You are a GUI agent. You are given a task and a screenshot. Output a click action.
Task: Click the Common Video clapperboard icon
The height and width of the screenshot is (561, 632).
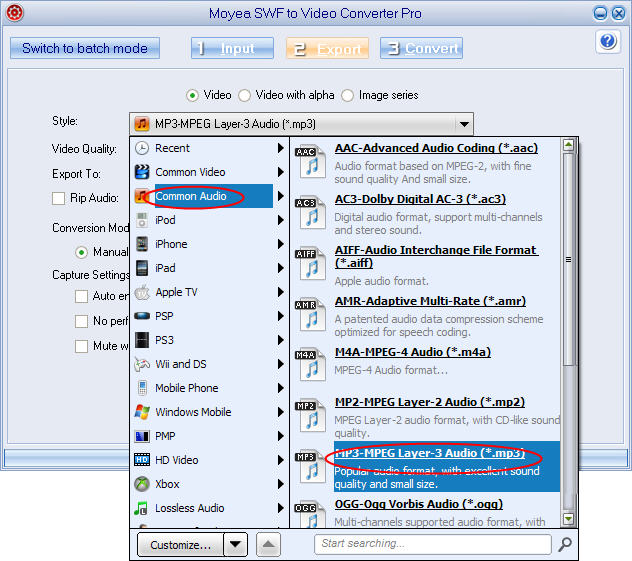(142, 172)
